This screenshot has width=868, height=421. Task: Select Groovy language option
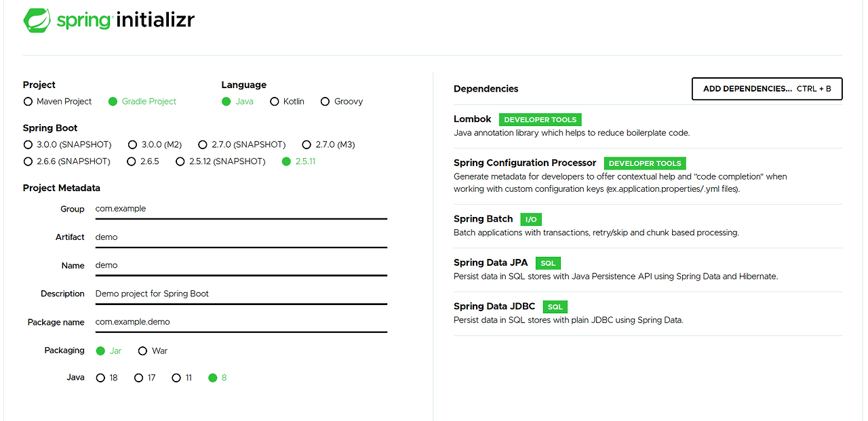(x=325, y=102)
